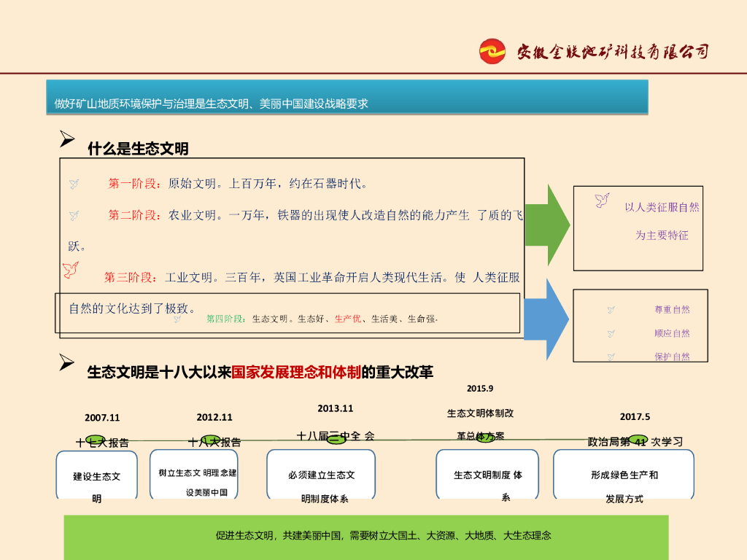Select the dove bullet beside 顺应自然

click(x=611, y=334)
